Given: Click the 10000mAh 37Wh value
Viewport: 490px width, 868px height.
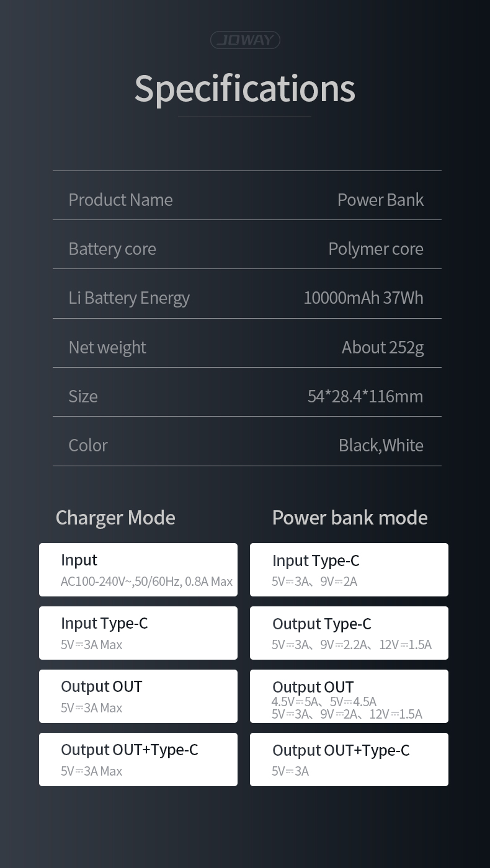Looking at the screenshot, I should pyautogui.click(x=363, y=298).
